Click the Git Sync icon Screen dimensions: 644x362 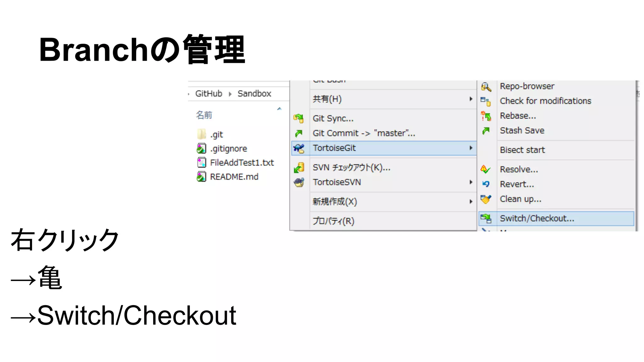tap(299, 118)
